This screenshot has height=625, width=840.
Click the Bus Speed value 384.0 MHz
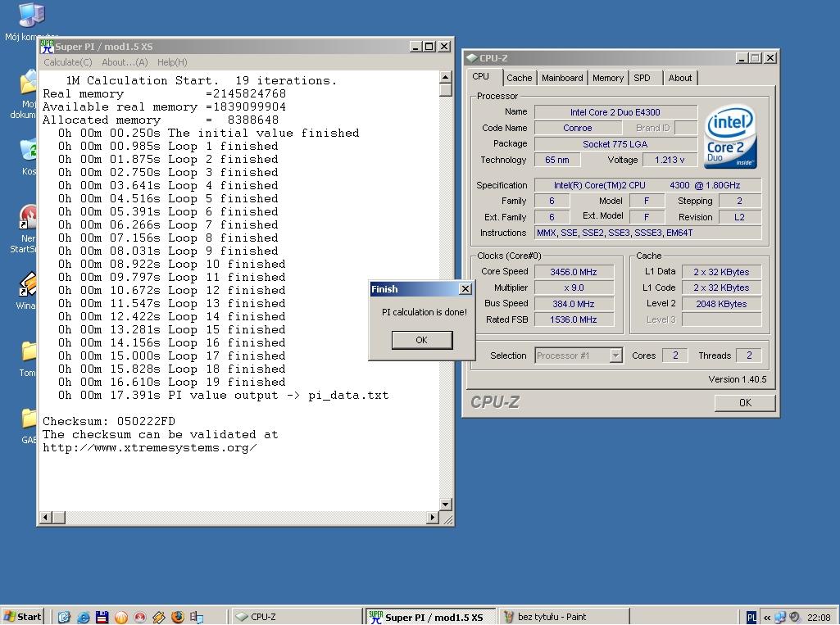pos(574,304)
